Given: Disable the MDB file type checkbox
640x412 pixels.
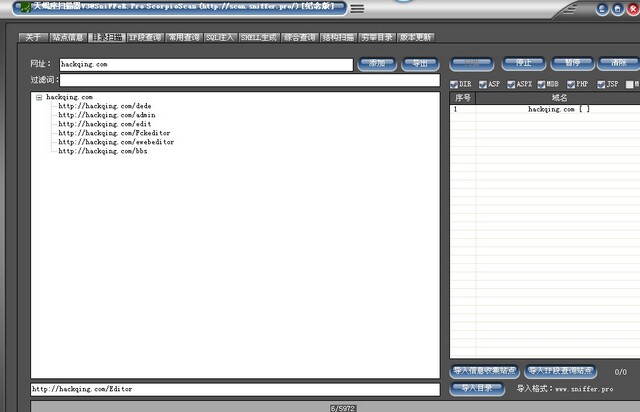Looking at the screenshot, I should pyautogui.click(x=541, y=84).
